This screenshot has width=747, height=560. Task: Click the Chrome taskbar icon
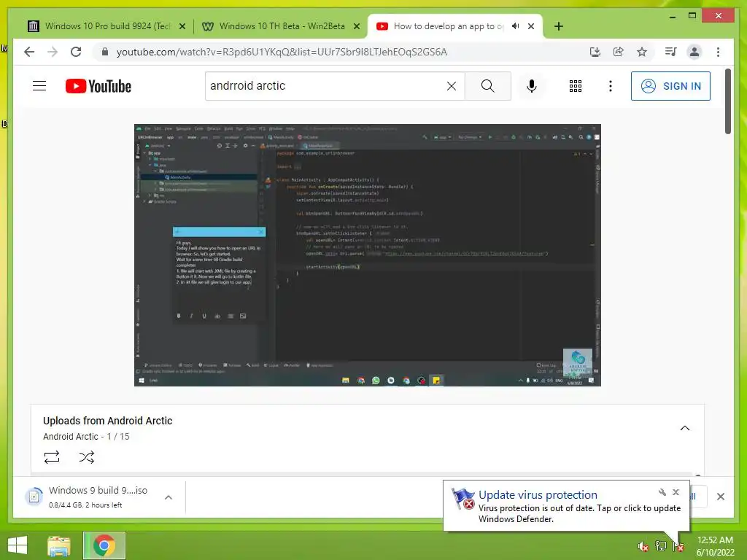(x=104, y=545)
